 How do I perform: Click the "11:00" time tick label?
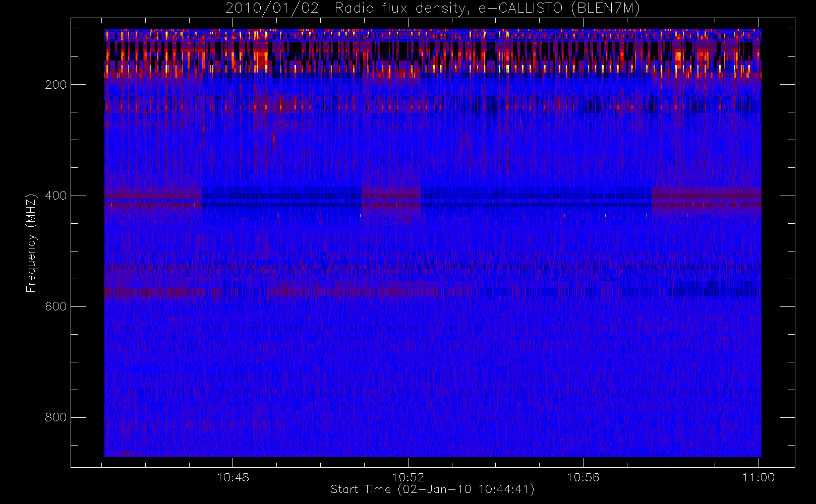click(x=759, y=477)
